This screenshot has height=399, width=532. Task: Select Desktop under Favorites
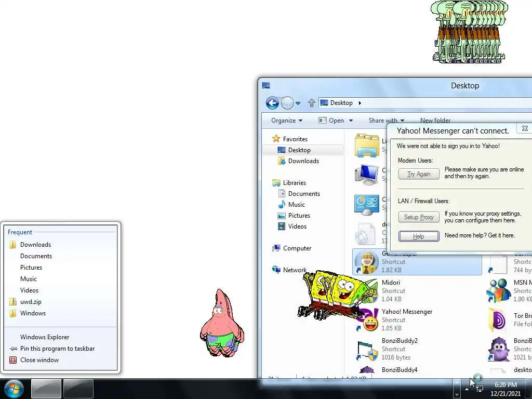pos(299,150)
